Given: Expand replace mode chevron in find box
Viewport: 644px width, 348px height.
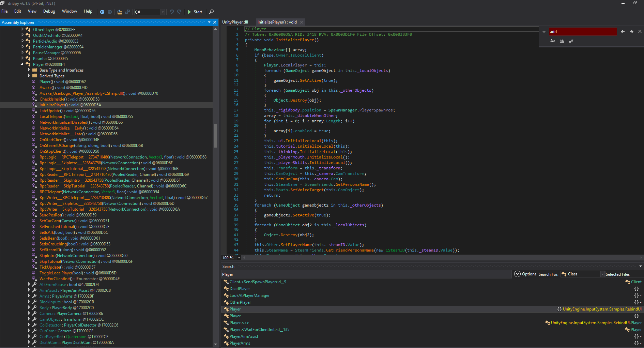Looking at the screenshot, I should 544,32.
